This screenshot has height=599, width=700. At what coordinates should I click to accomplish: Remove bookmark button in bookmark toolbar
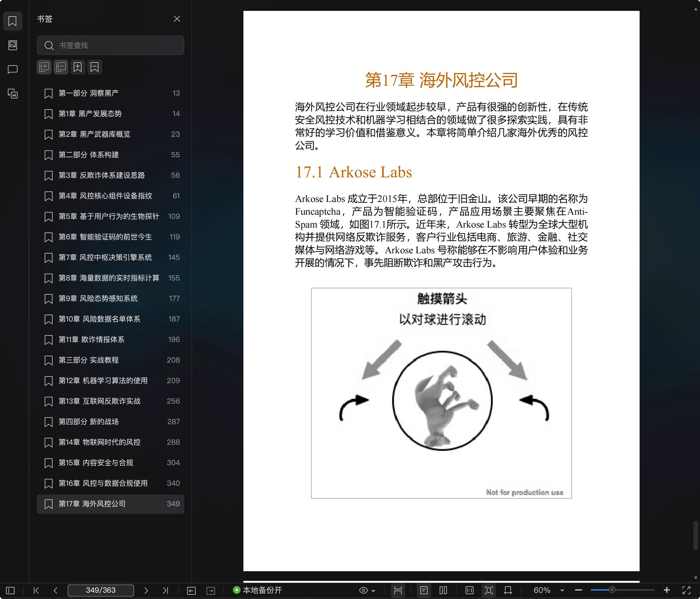click(x=95, y=67)
